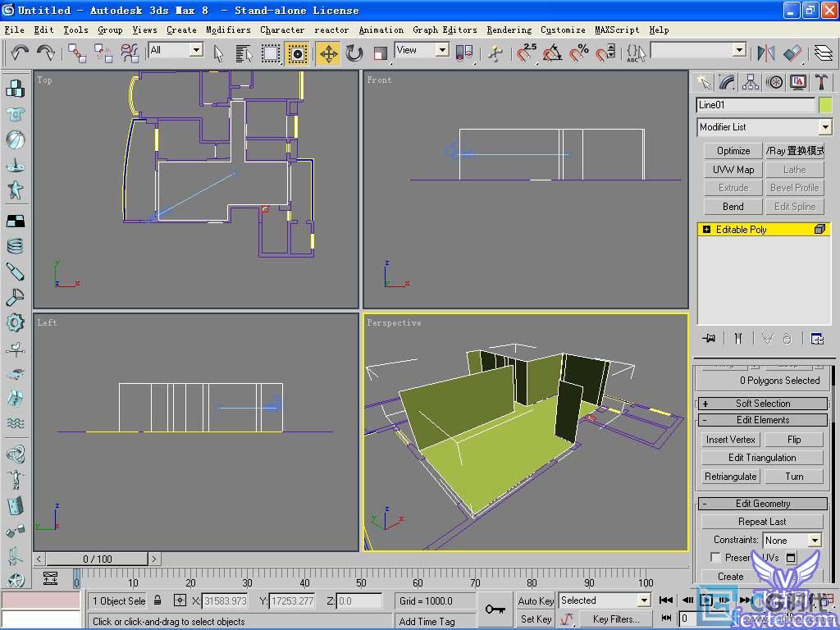Image resolution: width=840 pixels, height=630 pixels.
Task: Click the Line01 object name field
Action: click(756, 105)
